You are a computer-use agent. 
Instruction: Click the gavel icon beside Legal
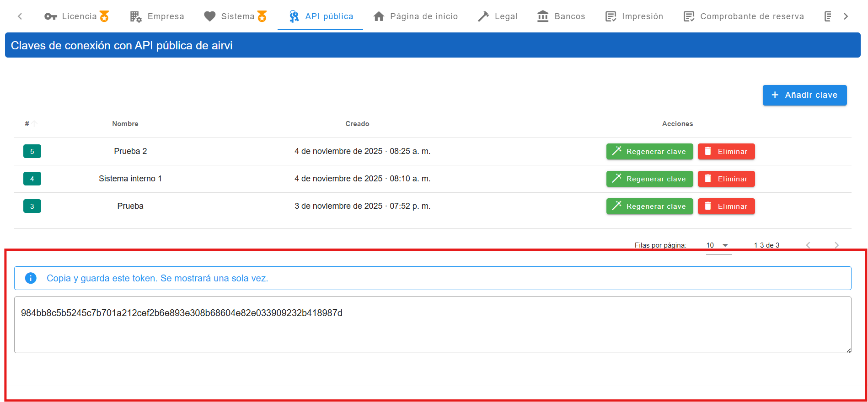coord(483,16)
